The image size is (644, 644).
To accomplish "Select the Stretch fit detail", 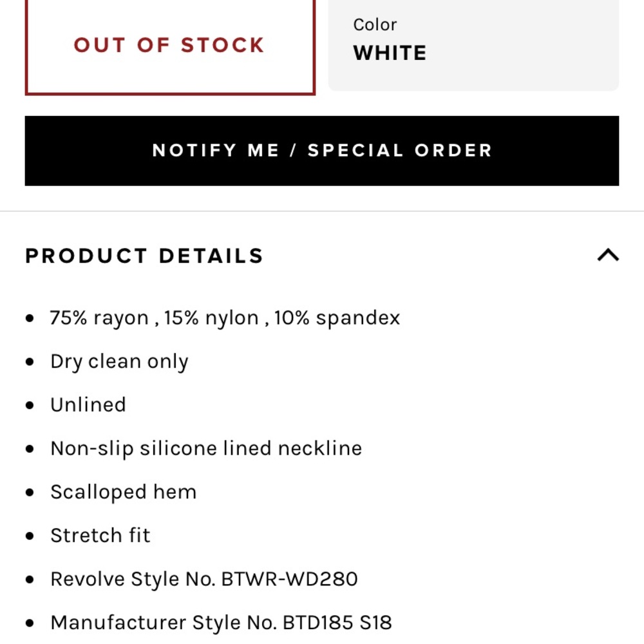I will tap(100, 535).
